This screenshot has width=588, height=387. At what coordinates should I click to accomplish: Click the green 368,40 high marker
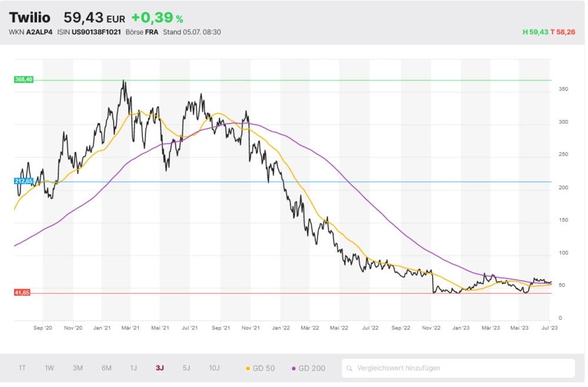pos(24,79)
